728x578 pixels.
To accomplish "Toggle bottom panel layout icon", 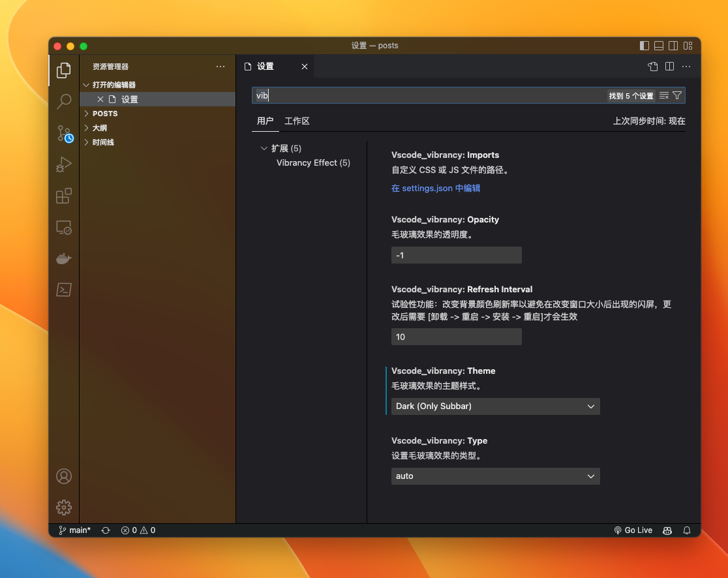I will (658, 46).
